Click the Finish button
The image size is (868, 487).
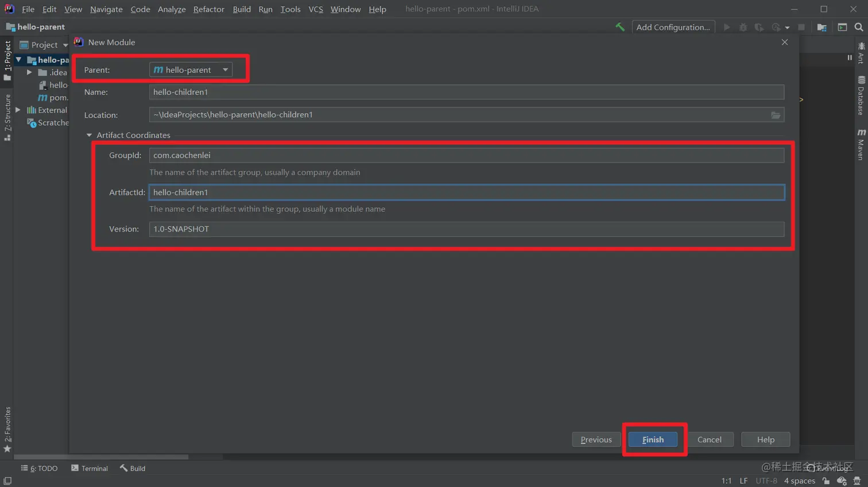[x=653, y=439]
